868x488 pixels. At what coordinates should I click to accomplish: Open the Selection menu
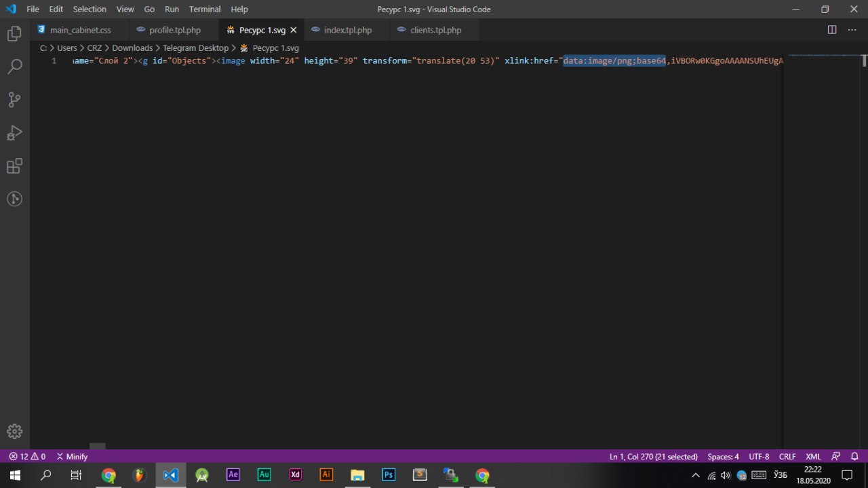(x=90, y=10)
